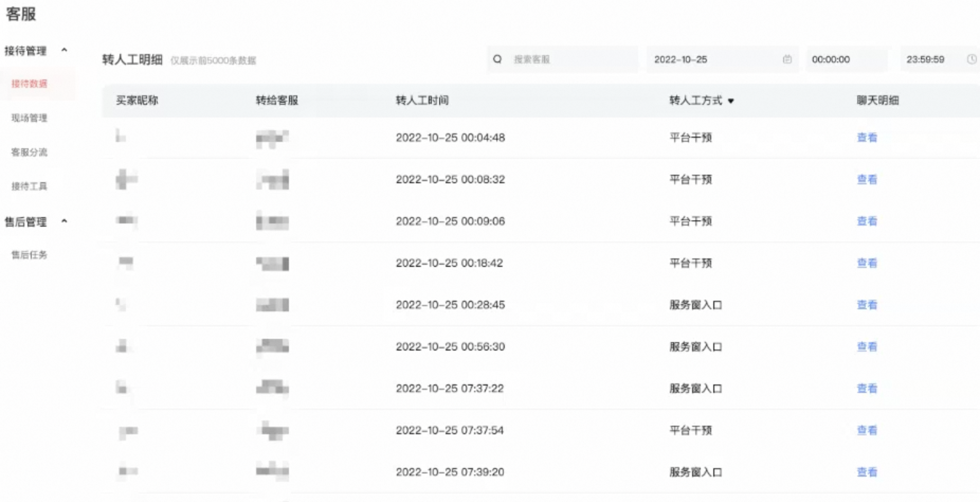Image resolution: width=980 pixels, height=502 pixels.
Task: Open 现场管理 in the sidebar
Action: (29, 118)
